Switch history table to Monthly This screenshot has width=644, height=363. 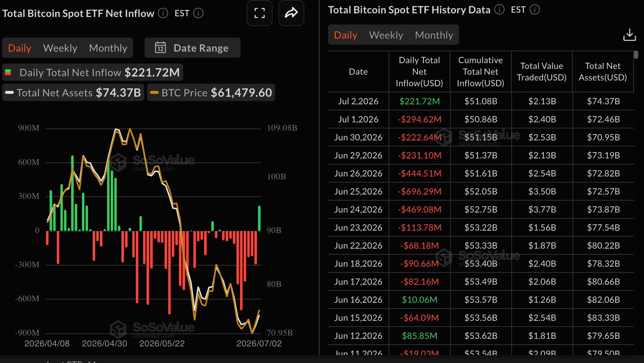(434, 35)
